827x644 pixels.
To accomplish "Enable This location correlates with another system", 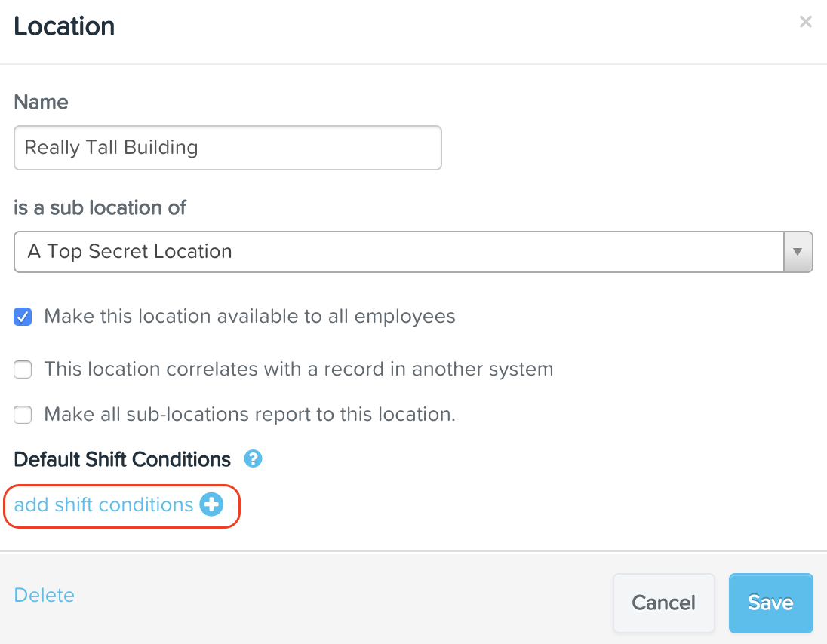I will point(23,370).
